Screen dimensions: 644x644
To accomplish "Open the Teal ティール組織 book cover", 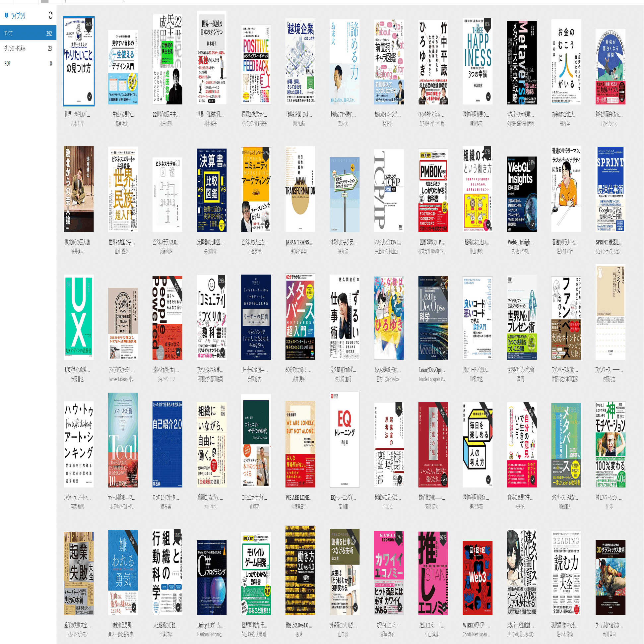I will tap(123, 440).
